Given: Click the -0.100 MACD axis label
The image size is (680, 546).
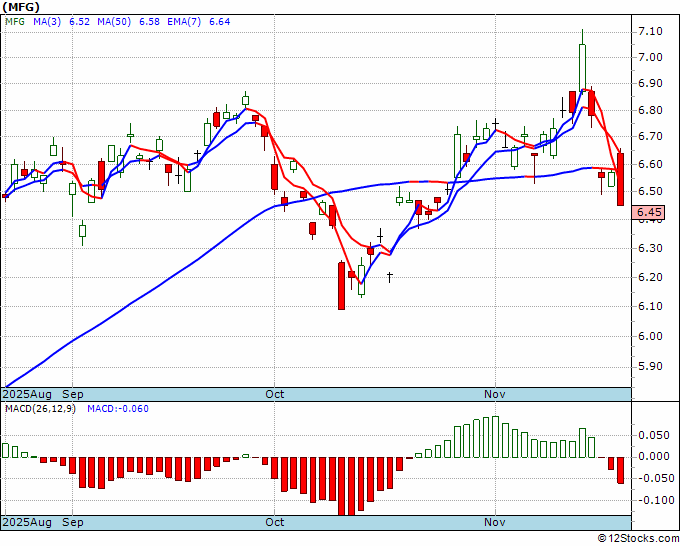Looking at the screenshot, I should click(x=654, y=500).
